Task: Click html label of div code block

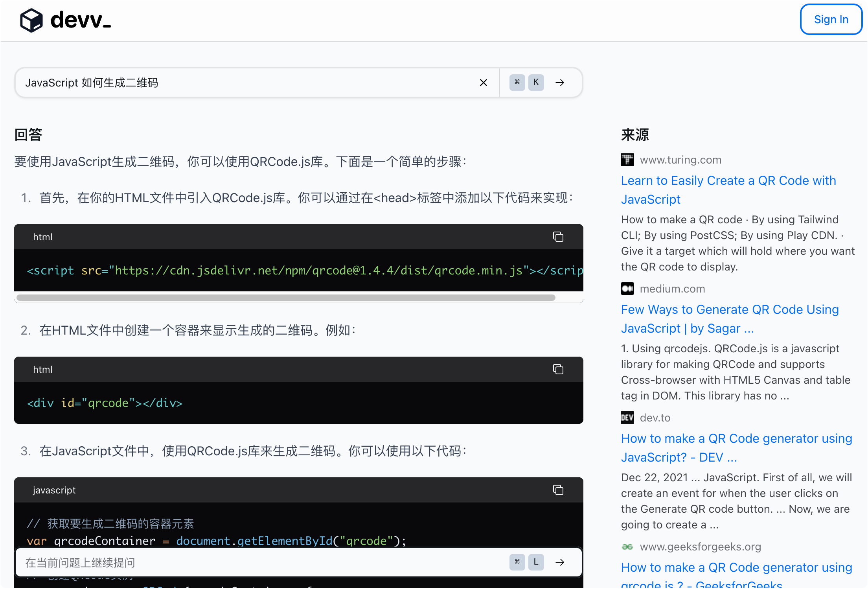Action: tap(42, 369)
